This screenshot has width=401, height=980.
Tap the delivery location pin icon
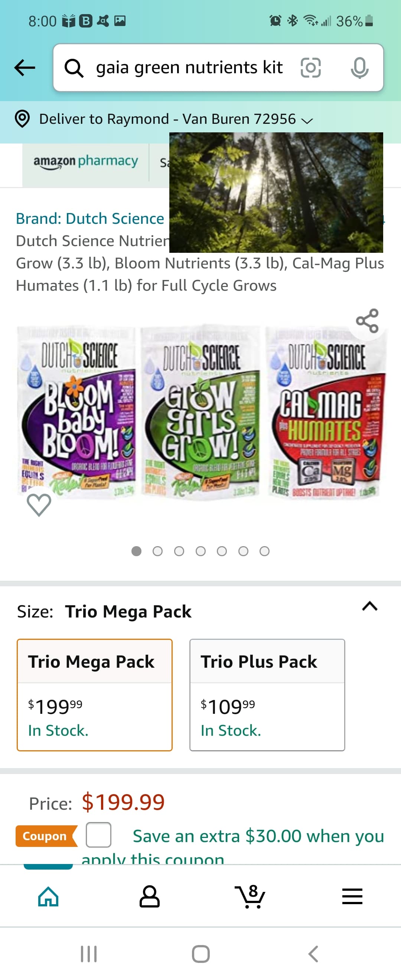tap(22, 119)
